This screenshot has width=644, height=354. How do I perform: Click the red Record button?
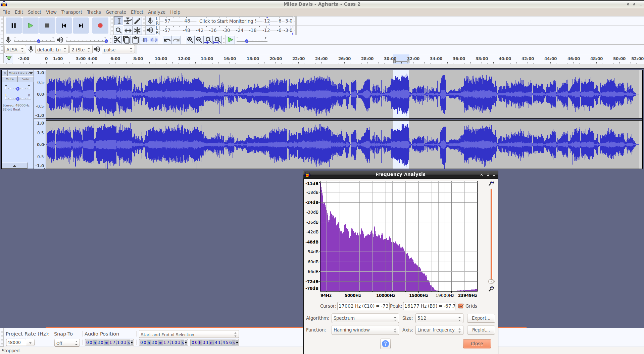[100, 26]
